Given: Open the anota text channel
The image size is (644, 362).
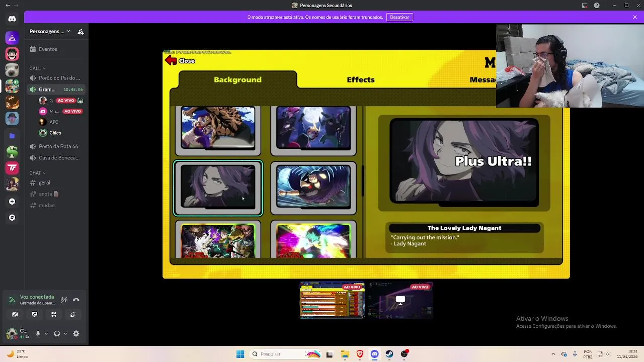Looking at the screenshot, I should point(56,194).
